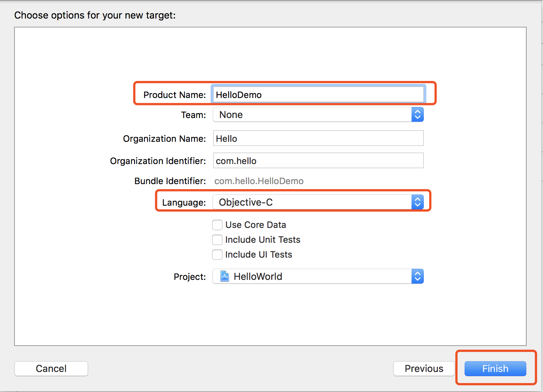Screen dimensions: 543x392
Task: Click the Project popup arrow stepper
Action: 417,276
